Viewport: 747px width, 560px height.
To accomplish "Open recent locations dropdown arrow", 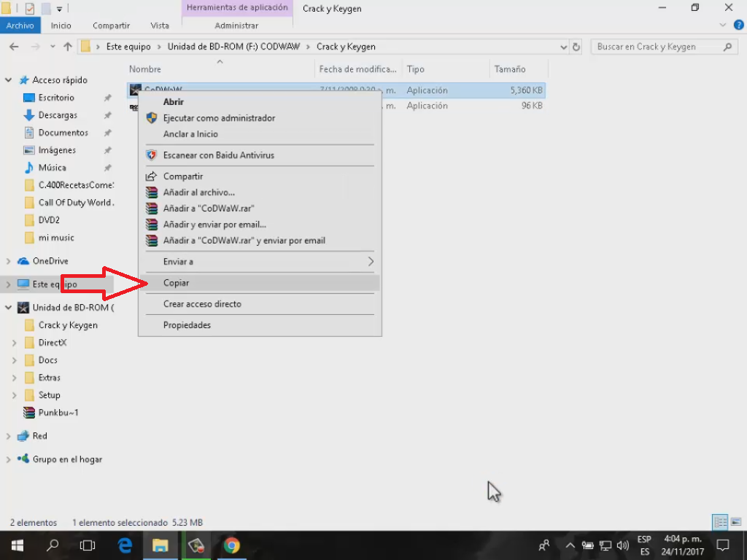I will click(53, 47).
